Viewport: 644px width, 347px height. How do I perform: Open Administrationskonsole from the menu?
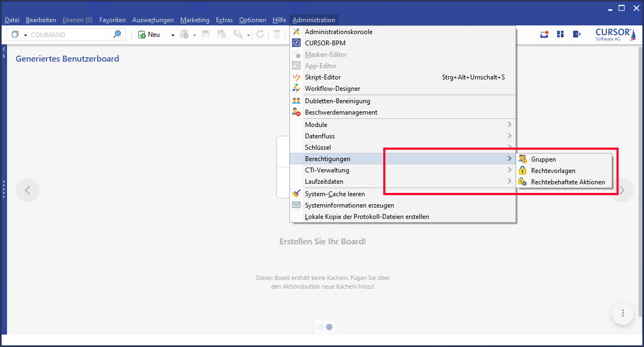pos(338,32)
